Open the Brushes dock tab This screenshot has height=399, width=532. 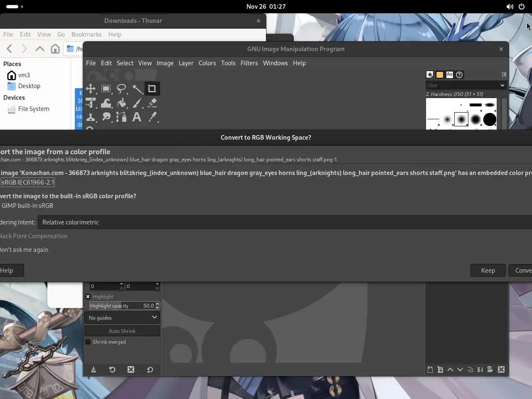[x=430, y=75]
